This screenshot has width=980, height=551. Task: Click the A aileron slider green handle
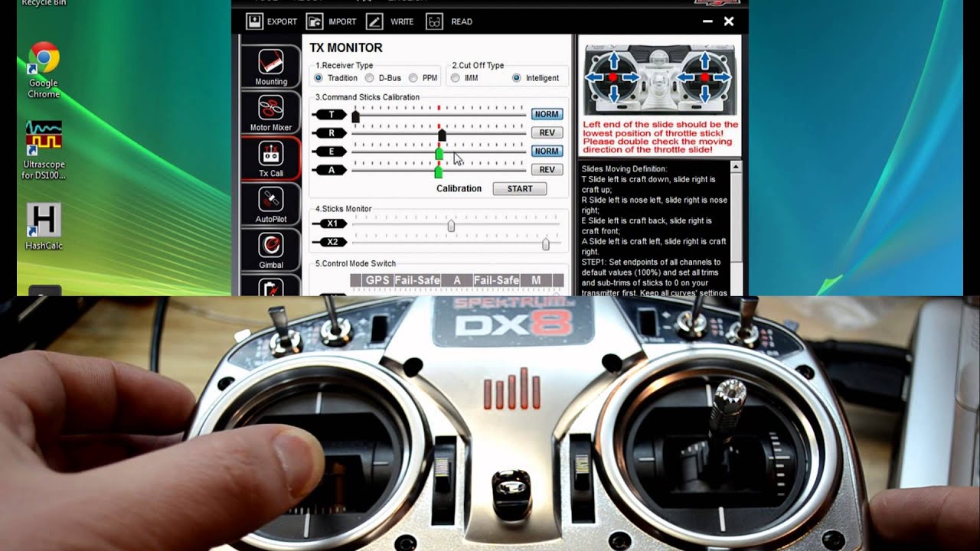438,172
